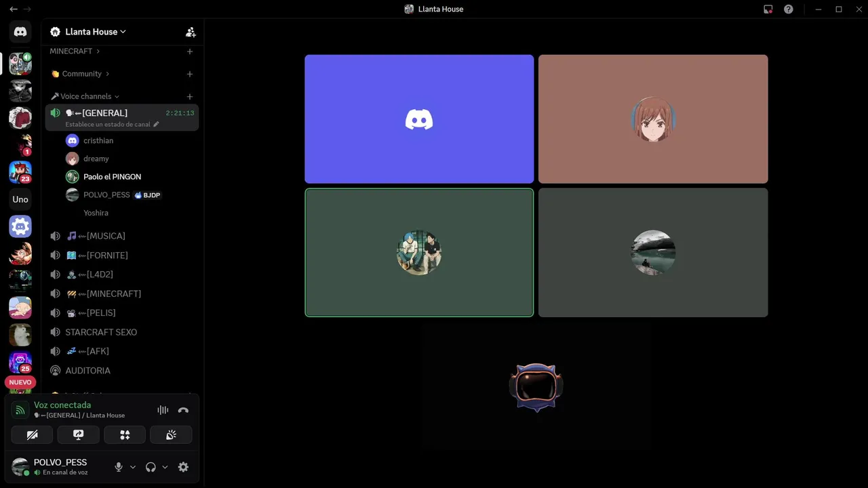
Task: Click the BJDP server tag badge
Action: (x=147, y=195)
